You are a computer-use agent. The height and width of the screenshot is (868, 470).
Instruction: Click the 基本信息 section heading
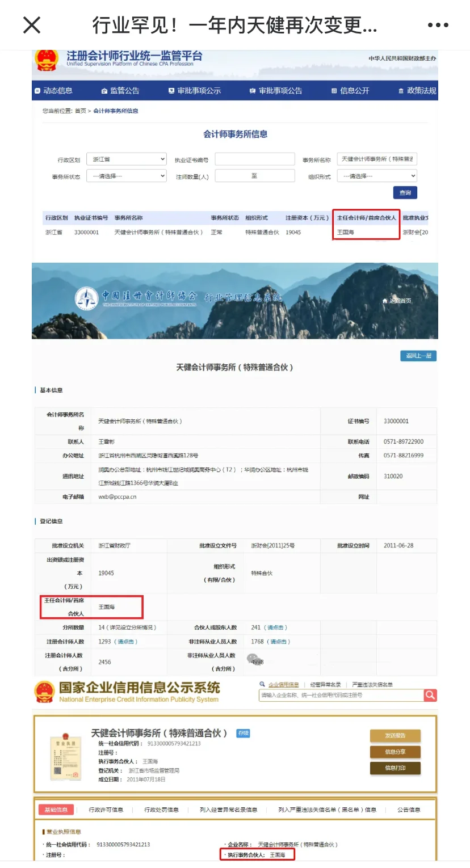click(51, 390)
